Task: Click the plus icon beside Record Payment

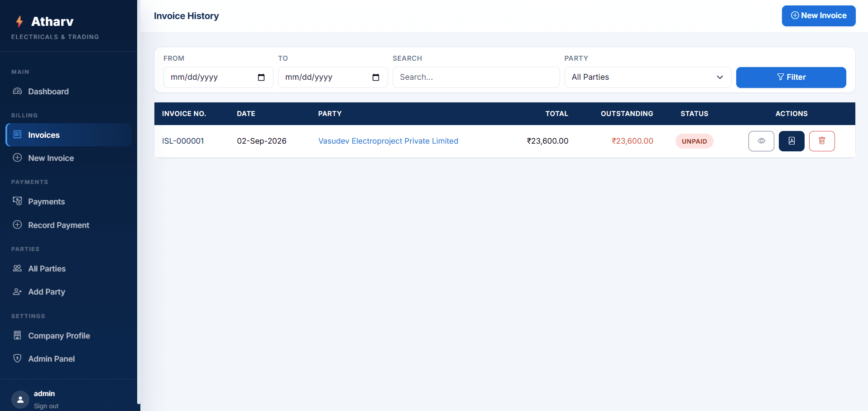Action: [17, 225]
